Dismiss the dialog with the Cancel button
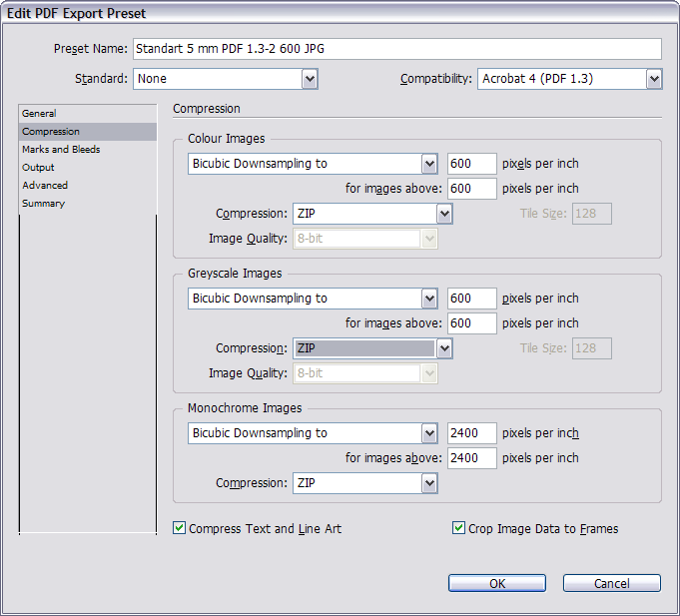The image size is (680, 616). (612, 583)
